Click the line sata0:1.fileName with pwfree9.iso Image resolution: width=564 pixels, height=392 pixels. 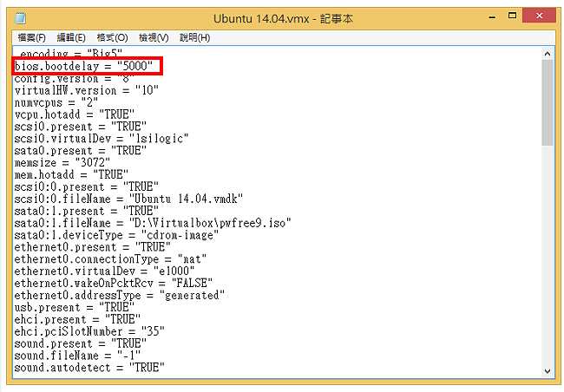point(153,223)
